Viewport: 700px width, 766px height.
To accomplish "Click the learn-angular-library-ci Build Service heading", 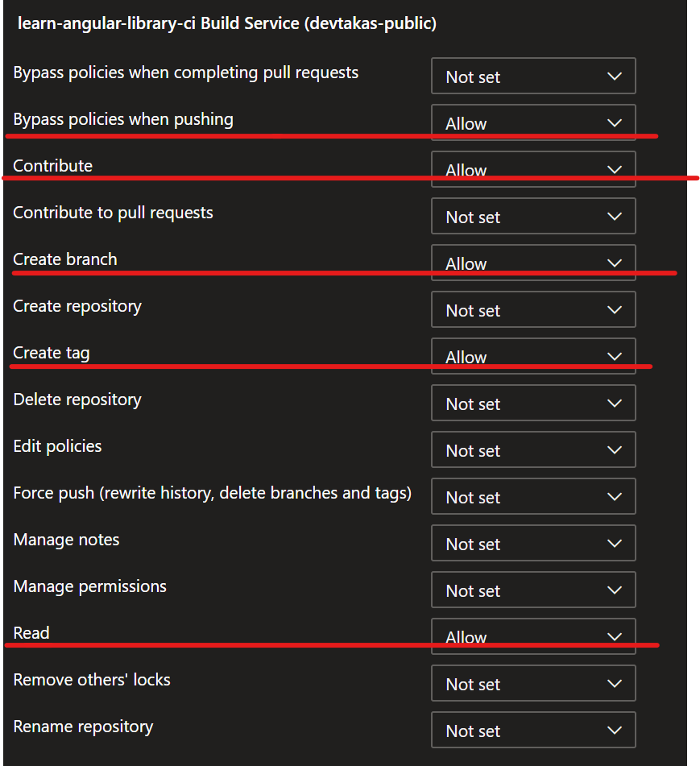I will point(227,23).
